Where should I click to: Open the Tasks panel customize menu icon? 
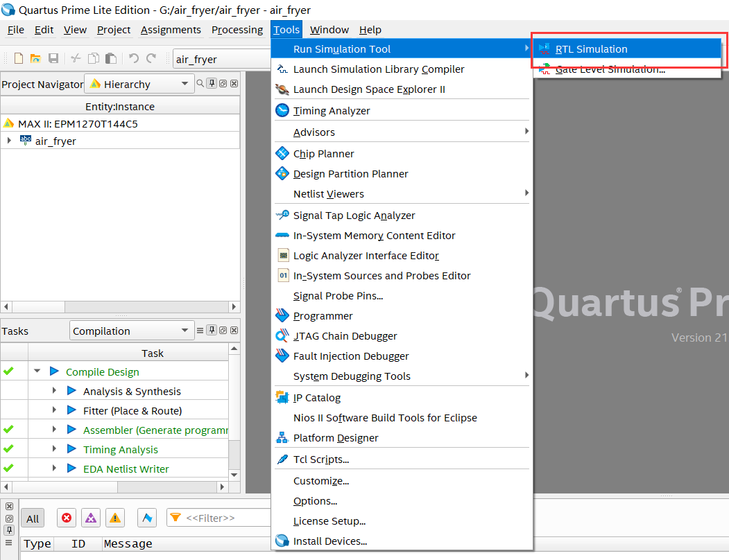click(x=200, y=331)
